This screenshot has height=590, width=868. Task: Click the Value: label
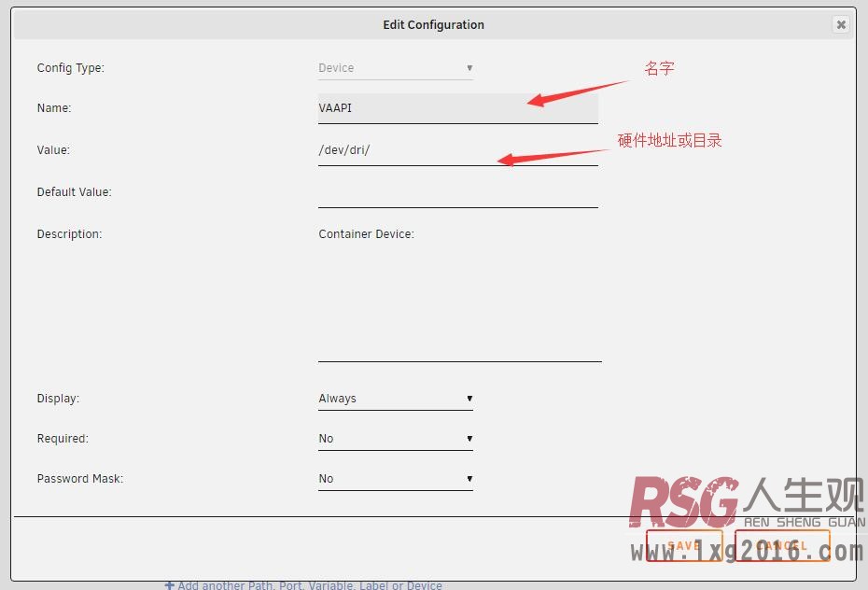click(x=53, y=150)
